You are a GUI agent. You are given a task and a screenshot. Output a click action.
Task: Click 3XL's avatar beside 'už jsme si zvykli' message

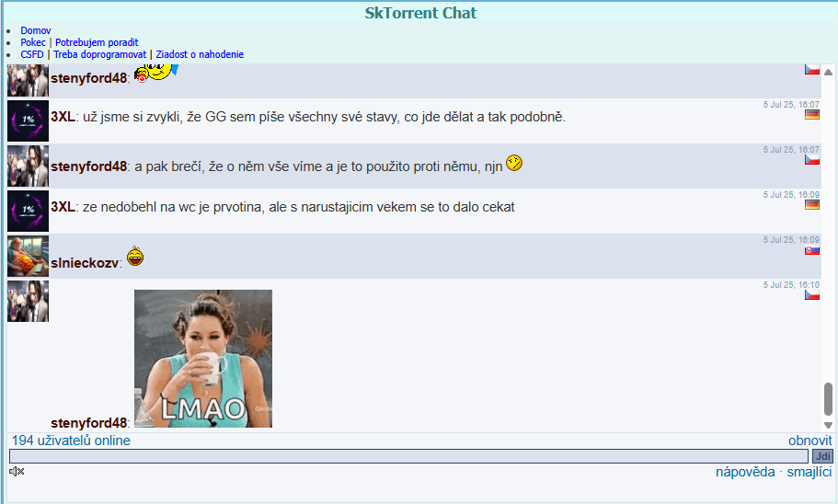point(28,120)
